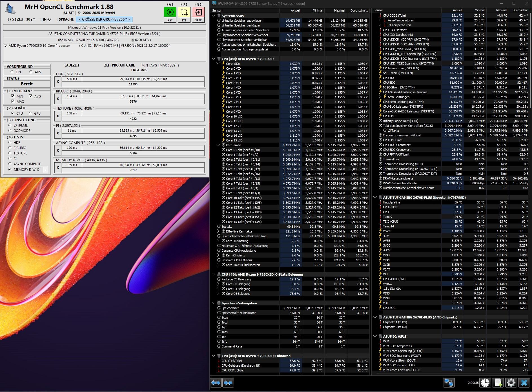This screenshot has width=532, height=392.
Task: Click the GRÖSSE DER GRUPPE: 256 button
Action: tap(104, 19)
